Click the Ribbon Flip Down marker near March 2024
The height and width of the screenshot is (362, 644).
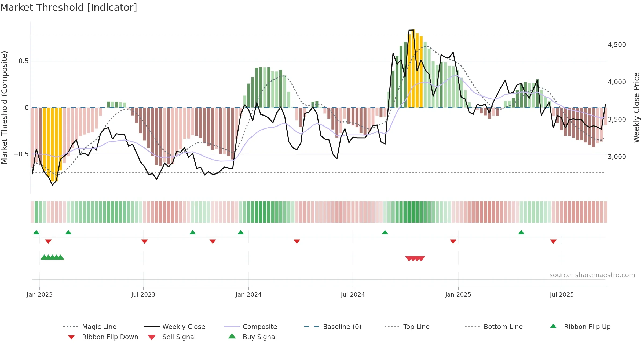(x=297, y=242)
